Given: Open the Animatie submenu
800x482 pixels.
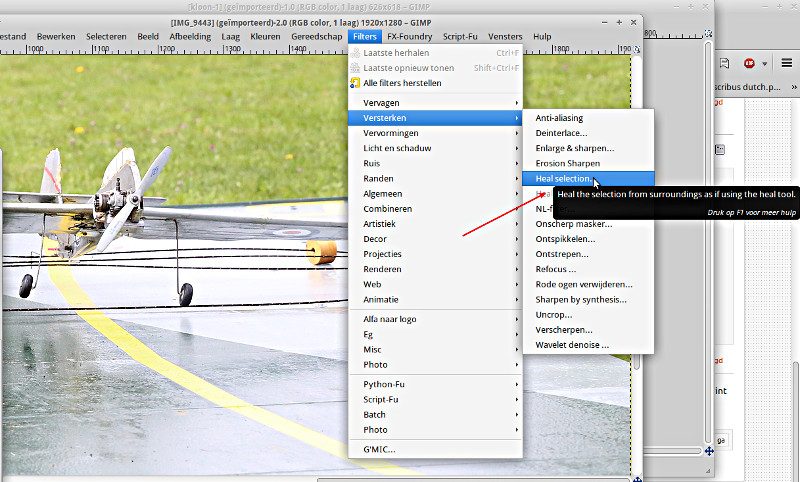Looking at the screenshot, I should [435, 299].
